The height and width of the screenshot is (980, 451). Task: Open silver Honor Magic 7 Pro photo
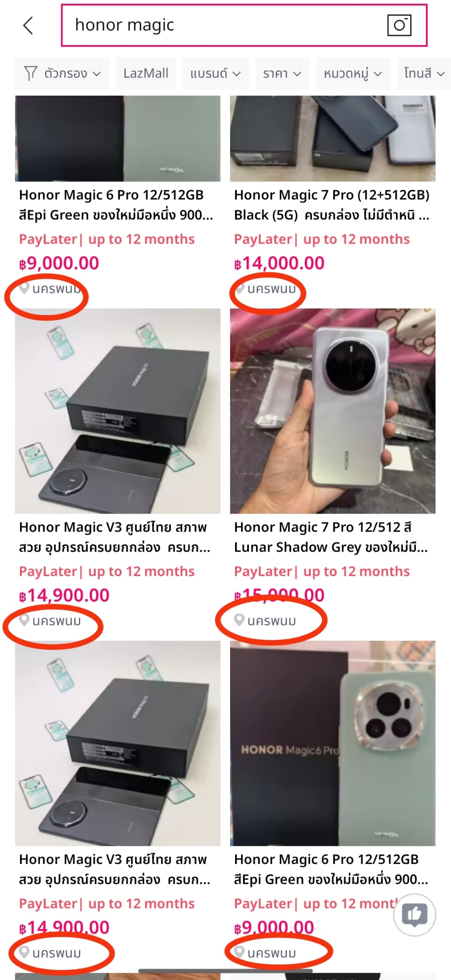[x=333, y=411]
